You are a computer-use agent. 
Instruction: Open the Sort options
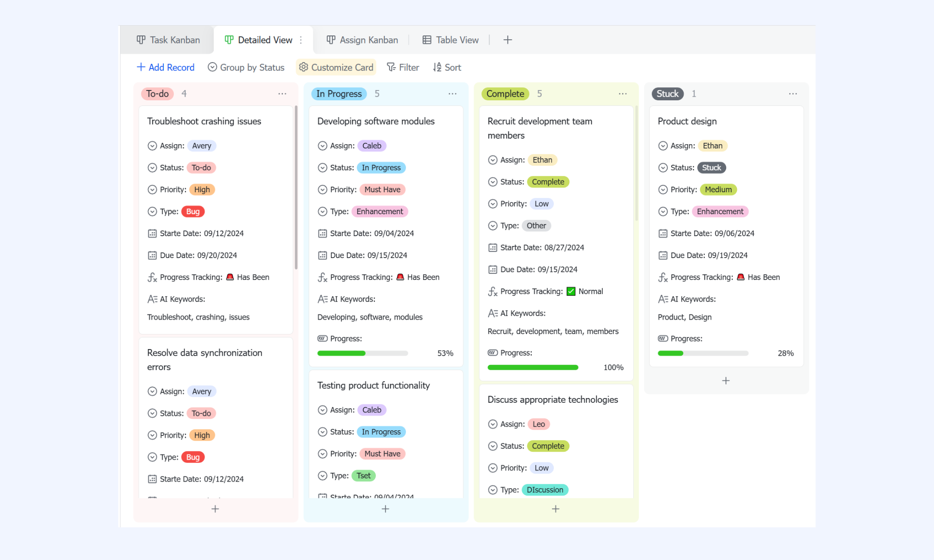pyautogui.click(x=447, y=67)
